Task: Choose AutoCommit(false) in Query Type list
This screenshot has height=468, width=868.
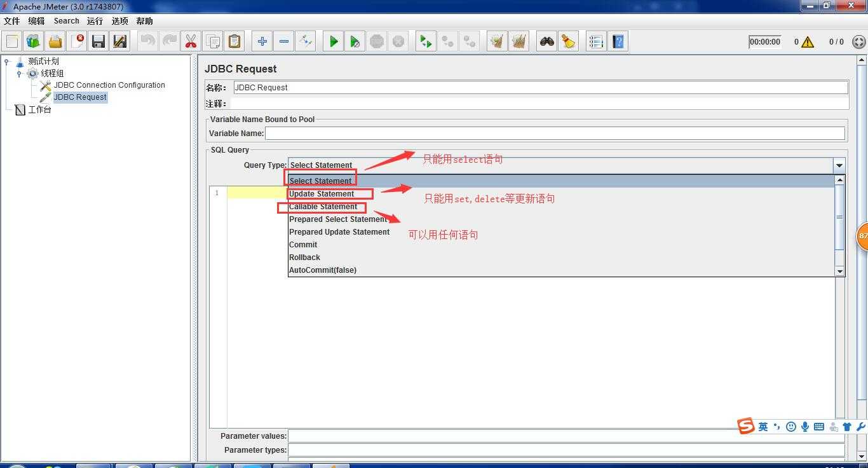Action: click(561, 270)
